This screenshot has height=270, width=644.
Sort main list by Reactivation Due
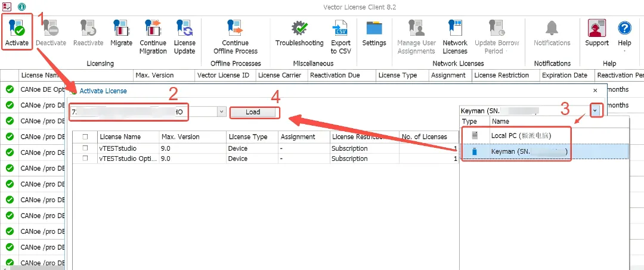pos(341,75)
